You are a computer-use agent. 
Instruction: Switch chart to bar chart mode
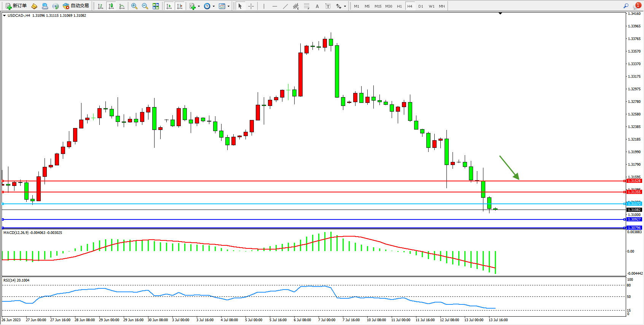coord(100,6)
